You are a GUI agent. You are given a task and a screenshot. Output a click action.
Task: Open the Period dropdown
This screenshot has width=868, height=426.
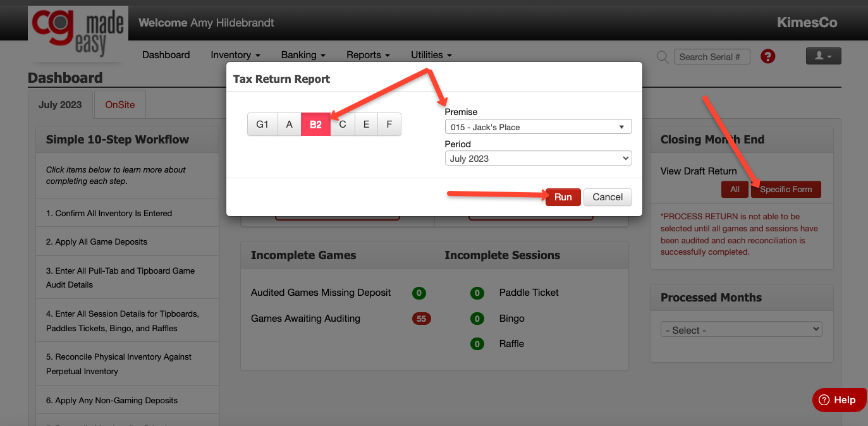click(538, 159)
